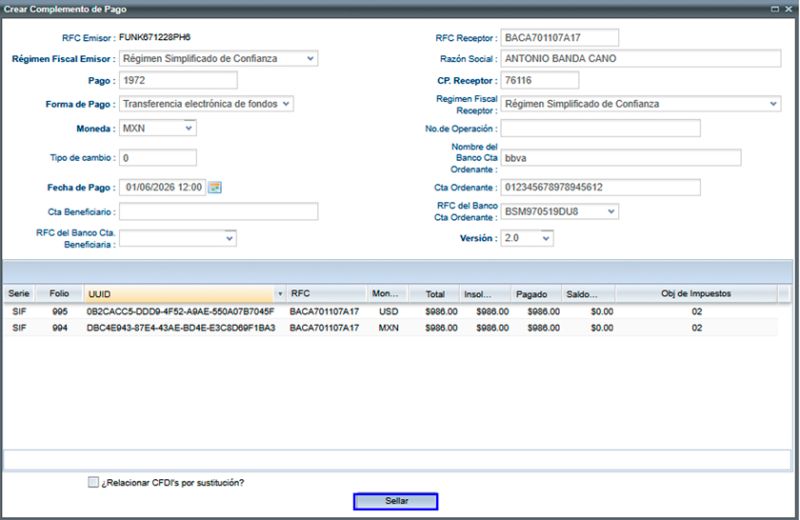This screenshot has width=800, height=520.
Task: Open Régimen Fiscal Emisor dropdown
Action: click(x=310, y=59)
